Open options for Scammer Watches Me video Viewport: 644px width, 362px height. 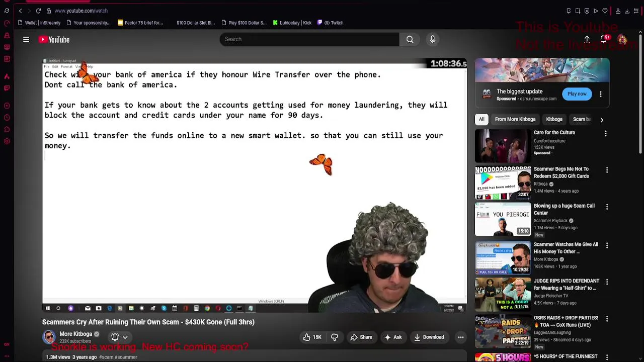(607, 245)
